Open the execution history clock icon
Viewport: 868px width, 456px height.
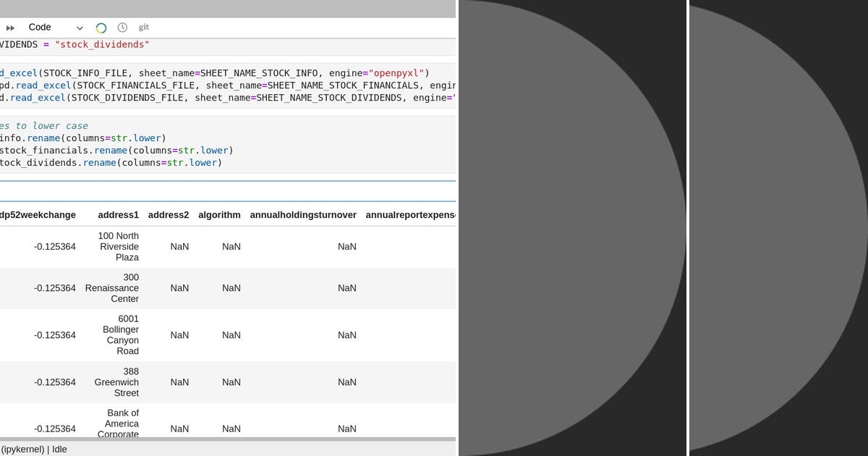coord(122,27)
